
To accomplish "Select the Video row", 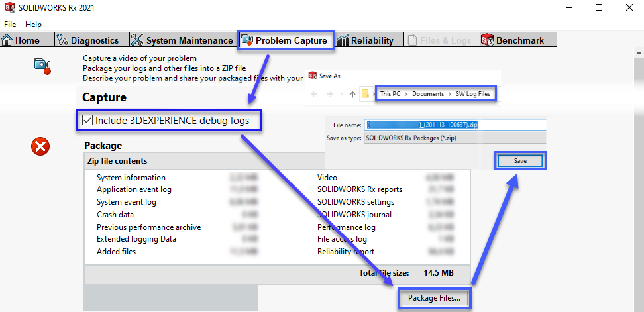I will pyautogui.click(x=327, y=178).
